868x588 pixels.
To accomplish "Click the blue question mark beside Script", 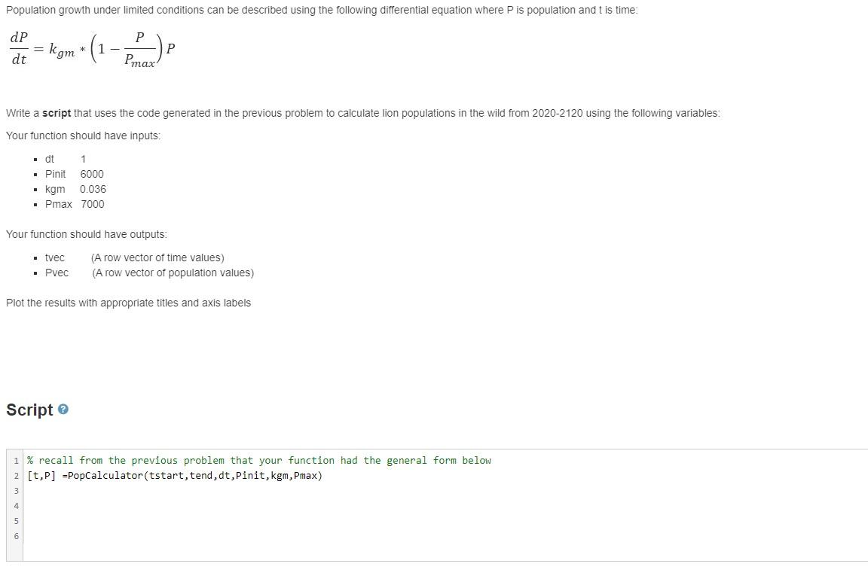I will tap(64, 409).
